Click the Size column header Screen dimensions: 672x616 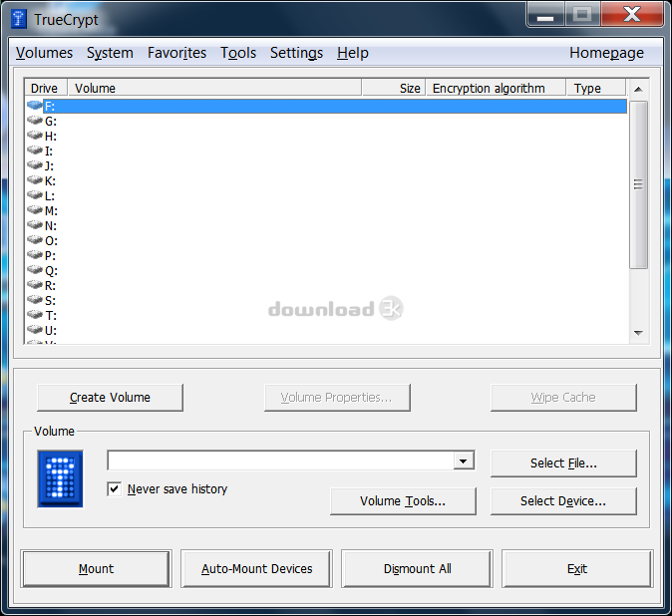pos(394,88)
